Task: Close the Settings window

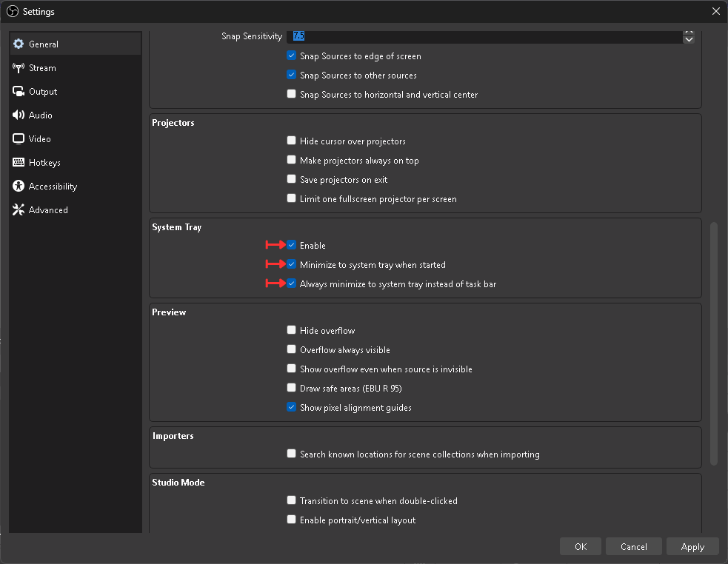Action: tap(716, 11)
